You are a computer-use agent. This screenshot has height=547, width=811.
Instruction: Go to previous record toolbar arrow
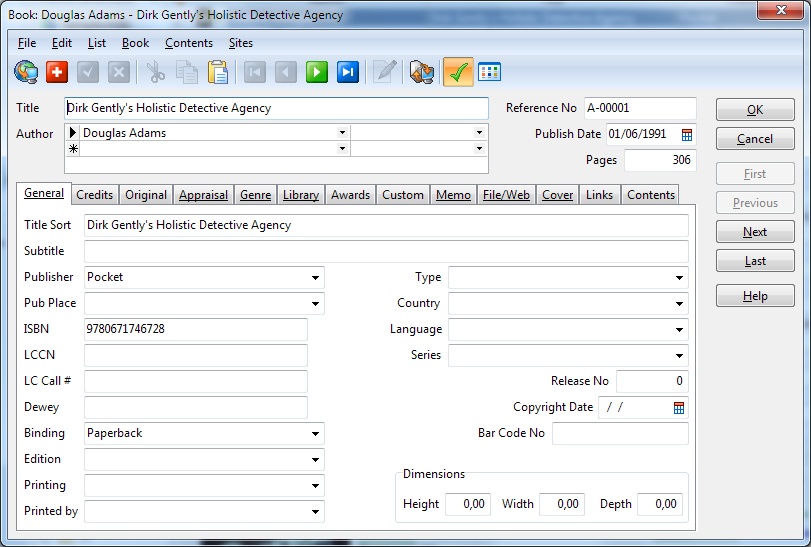tap(286, 72)
